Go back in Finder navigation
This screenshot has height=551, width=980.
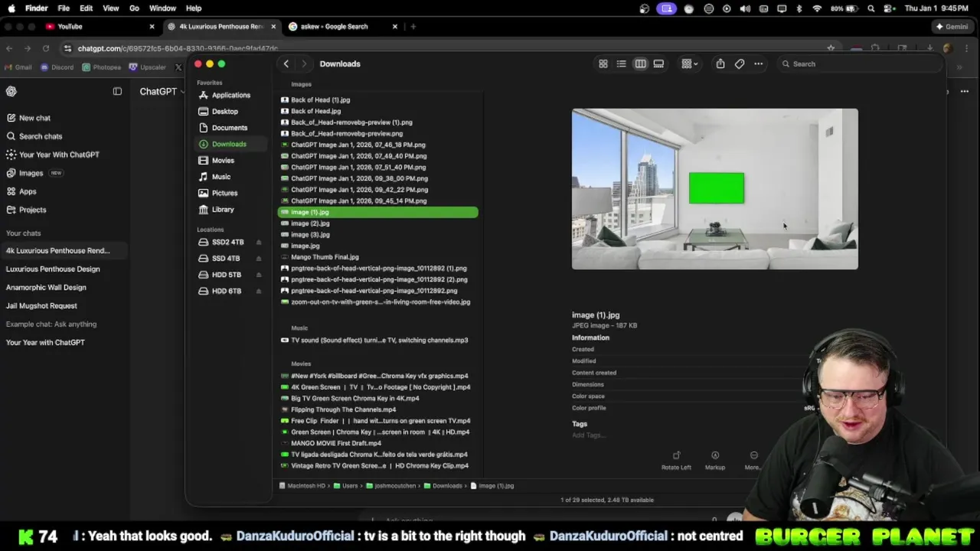click(286, 64)
